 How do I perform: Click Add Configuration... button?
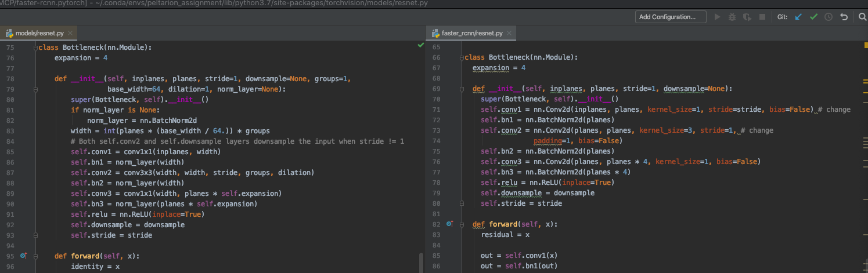pyautogui.click(x=671, y=17)
